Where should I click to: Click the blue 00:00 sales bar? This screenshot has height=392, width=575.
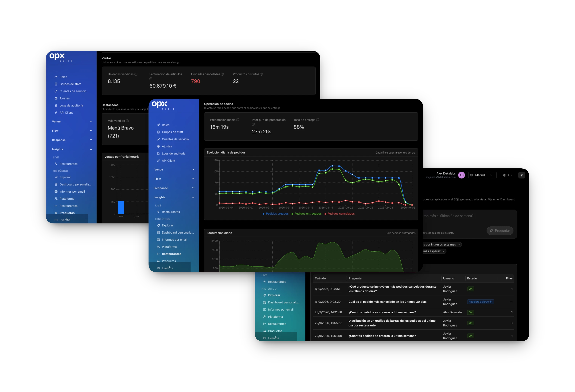[121, 207]
